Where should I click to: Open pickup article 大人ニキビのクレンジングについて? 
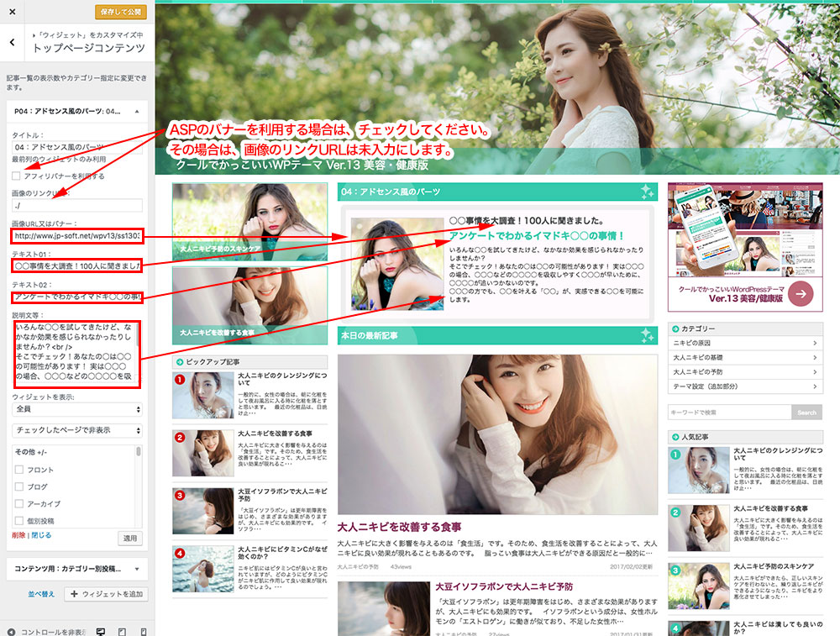282,379
